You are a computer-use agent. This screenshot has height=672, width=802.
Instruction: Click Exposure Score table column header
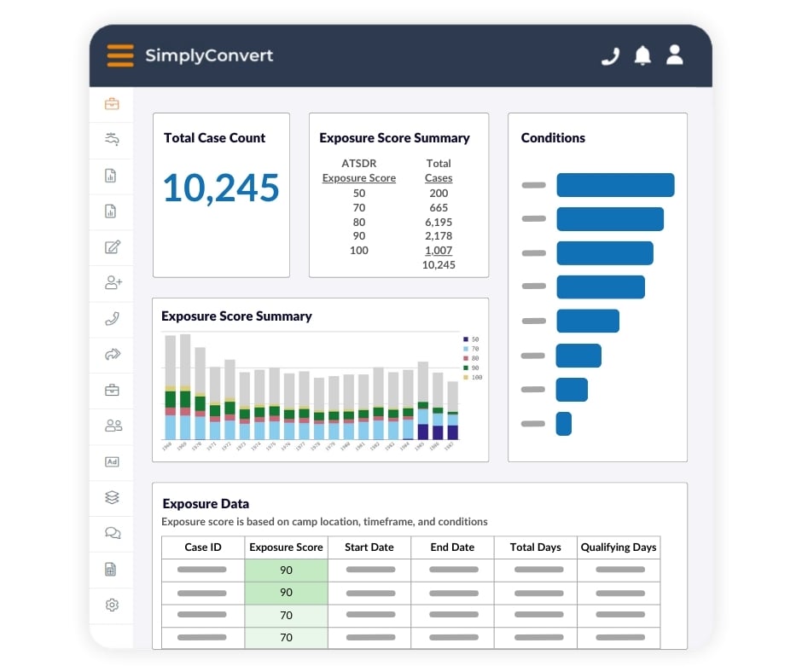point(286,547)
